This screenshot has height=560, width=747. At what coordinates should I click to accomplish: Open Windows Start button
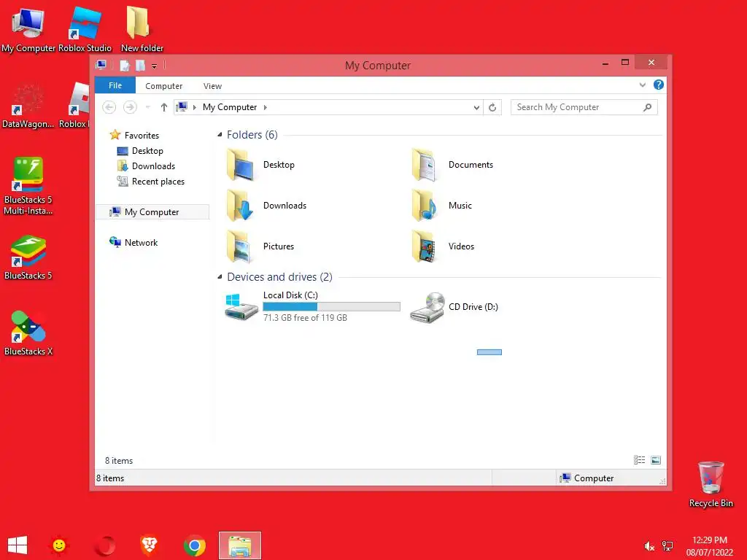[x=18, y=545]
